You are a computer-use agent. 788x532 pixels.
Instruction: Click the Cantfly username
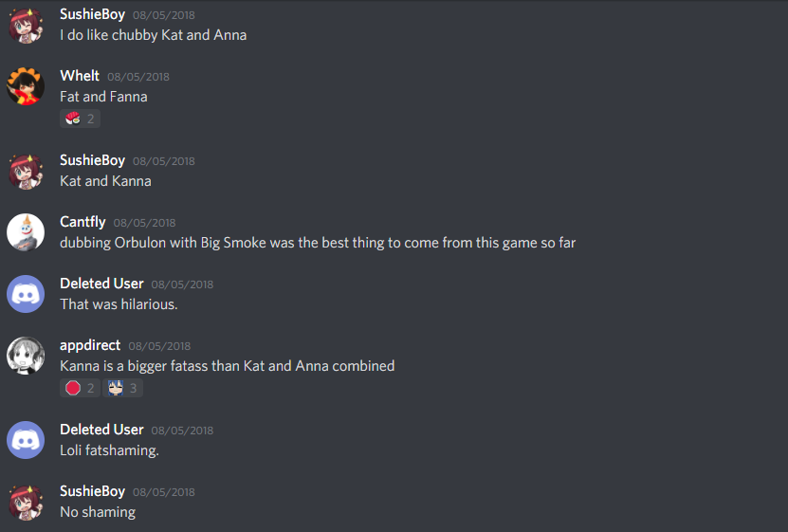coord(82,222)
